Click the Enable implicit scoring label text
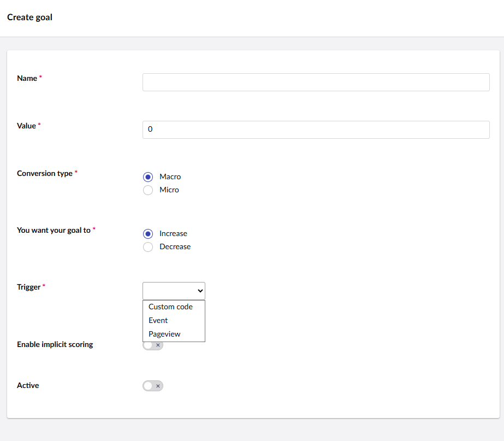Image resolution: width=504 pixels, height=441 pixels. pos(55,345)
